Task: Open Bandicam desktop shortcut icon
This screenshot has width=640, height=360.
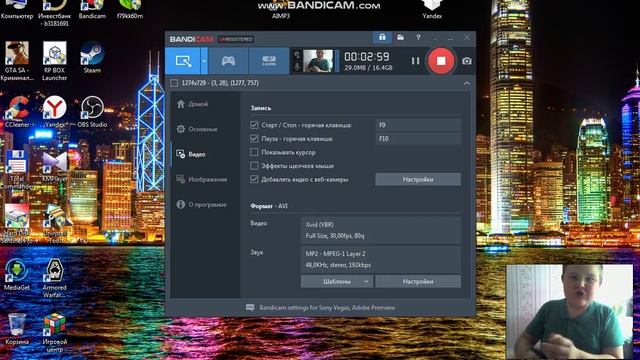Action: point(92,10)
